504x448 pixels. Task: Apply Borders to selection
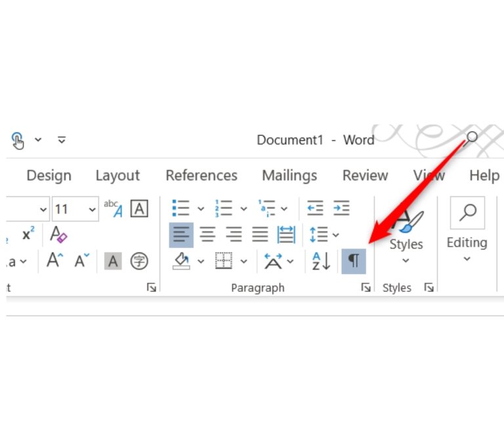(224, 260)
